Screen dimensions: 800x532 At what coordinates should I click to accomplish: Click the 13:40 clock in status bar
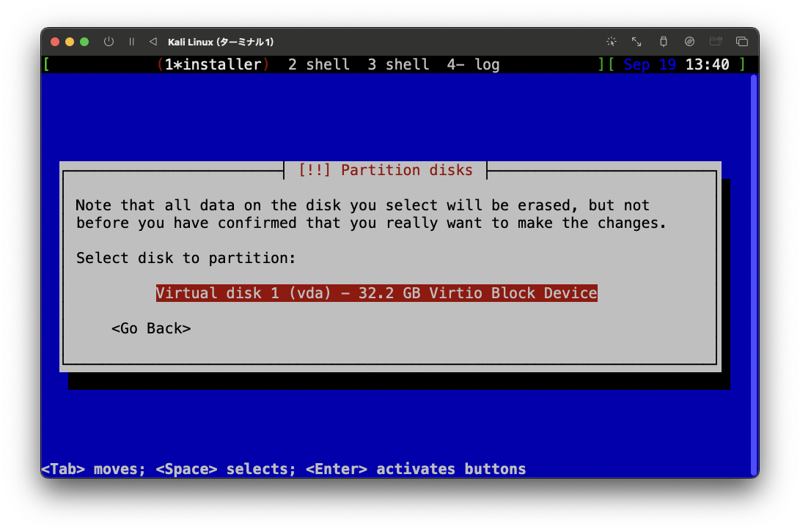click(708, 64)
